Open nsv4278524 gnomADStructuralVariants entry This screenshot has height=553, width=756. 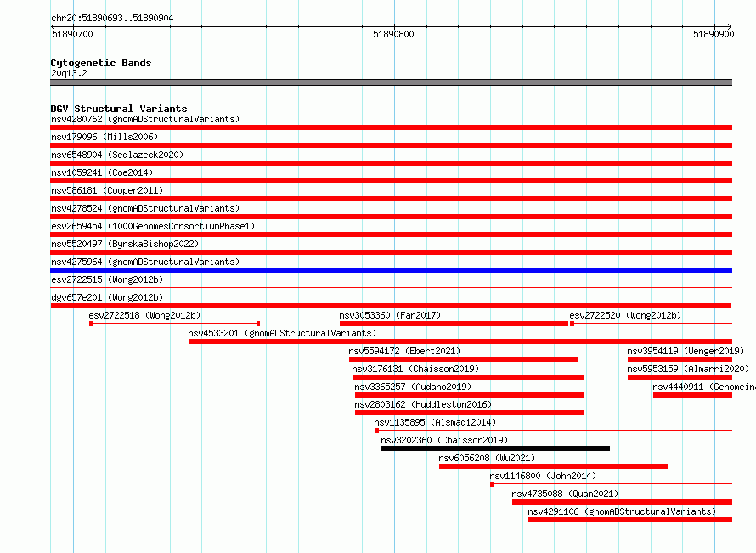point(145,208)
